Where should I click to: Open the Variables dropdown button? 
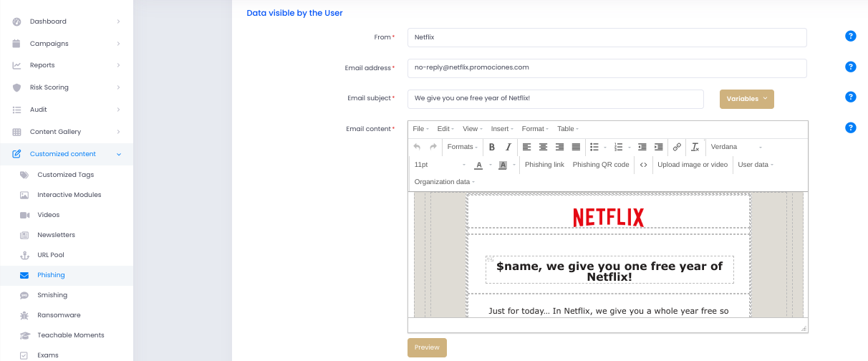747,99
